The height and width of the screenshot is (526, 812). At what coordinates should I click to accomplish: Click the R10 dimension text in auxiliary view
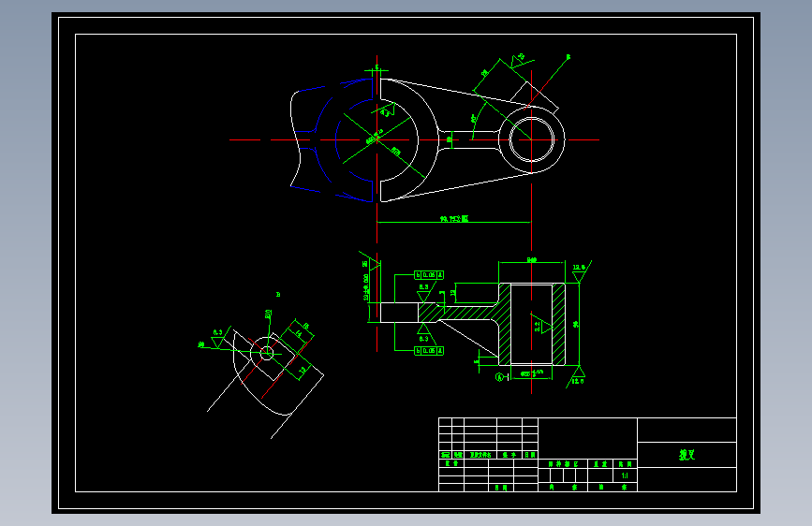click(268, 314)
